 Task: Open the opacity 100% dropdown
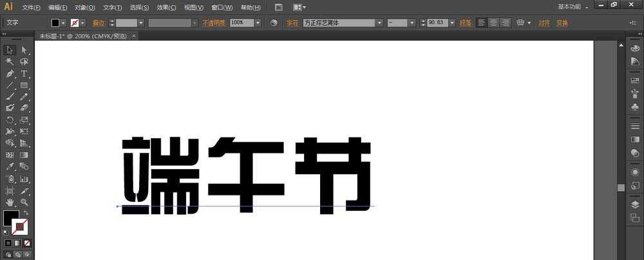click(258, 23)
